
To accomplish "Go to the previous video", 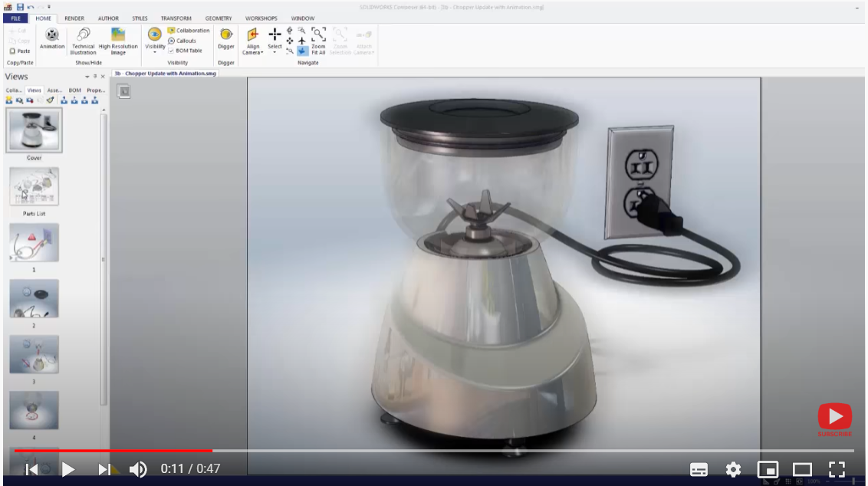I will (x=31, y=469).
